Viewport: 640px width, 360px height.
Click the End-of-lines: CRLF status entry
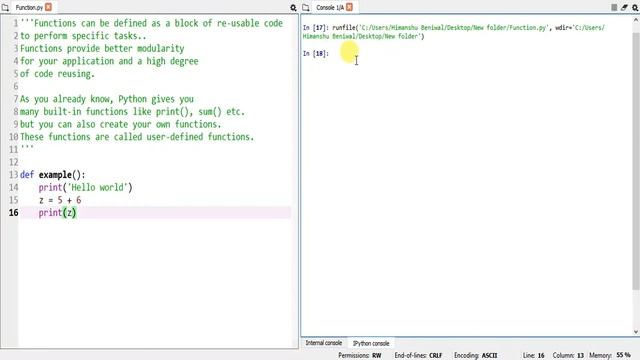click(x=418, y=356)
